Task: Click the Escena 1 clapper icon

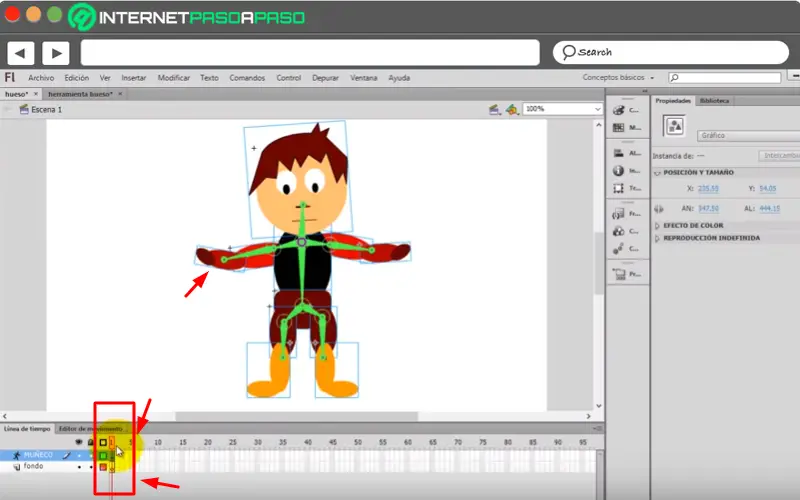Action: click(x=23, y=109)
